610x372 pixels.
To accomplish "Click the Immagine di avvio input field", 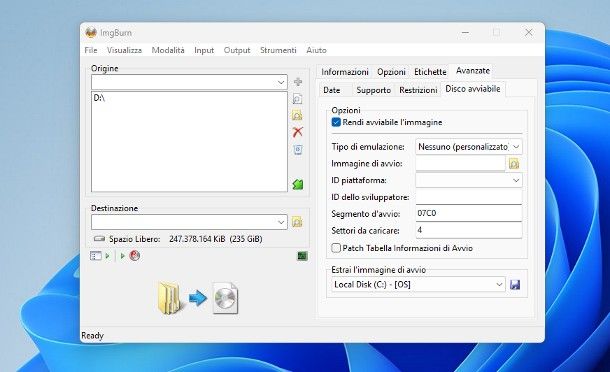I will (460, 164).
